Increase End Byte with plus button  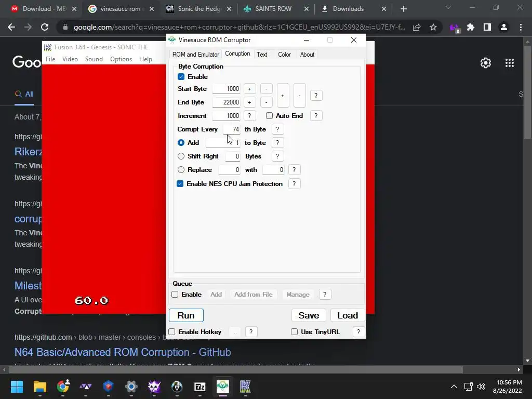click(x=250, y=102)
